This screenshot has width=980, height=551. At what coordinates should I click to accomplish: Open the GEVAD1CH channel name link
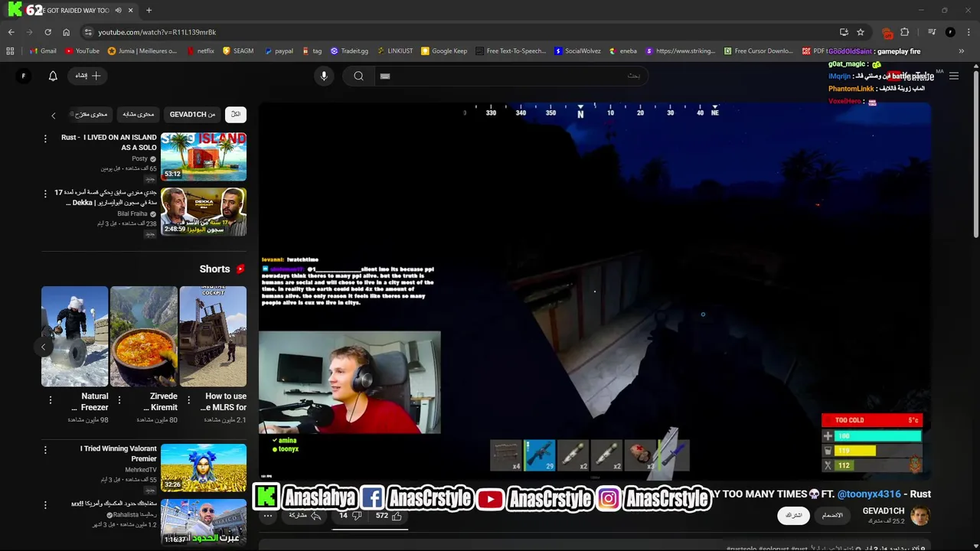[884, 511]
